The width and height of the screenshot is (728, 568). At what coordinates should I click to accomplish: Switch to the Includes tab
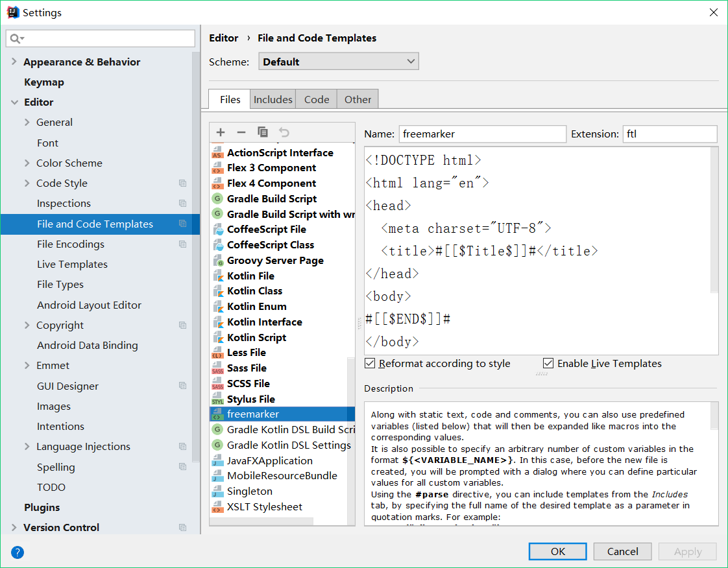coord(273,99)
